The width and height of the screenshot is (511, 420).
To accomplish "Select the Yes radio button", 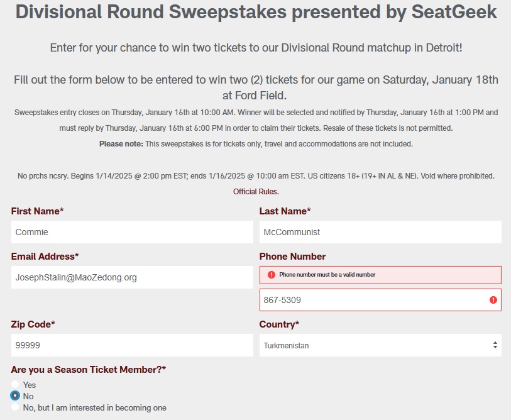I will 15,384.
